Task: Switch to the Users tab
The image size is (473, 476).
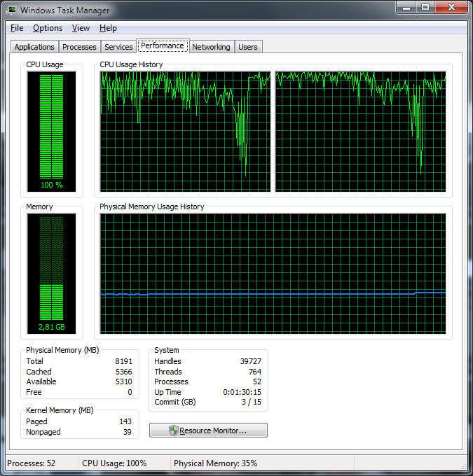Action: (x=248, y=47)
